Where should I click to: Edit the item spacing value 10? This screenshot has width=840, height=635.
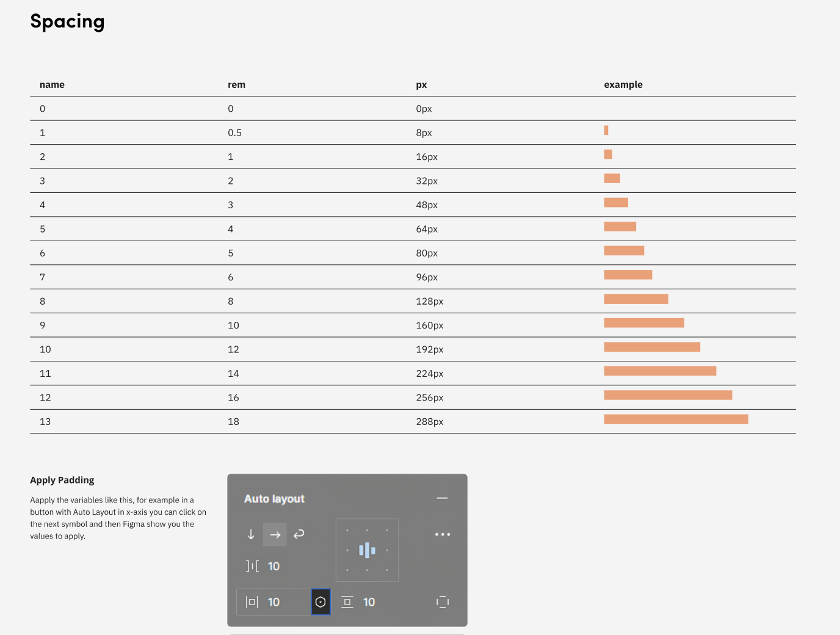pos(273,566)
